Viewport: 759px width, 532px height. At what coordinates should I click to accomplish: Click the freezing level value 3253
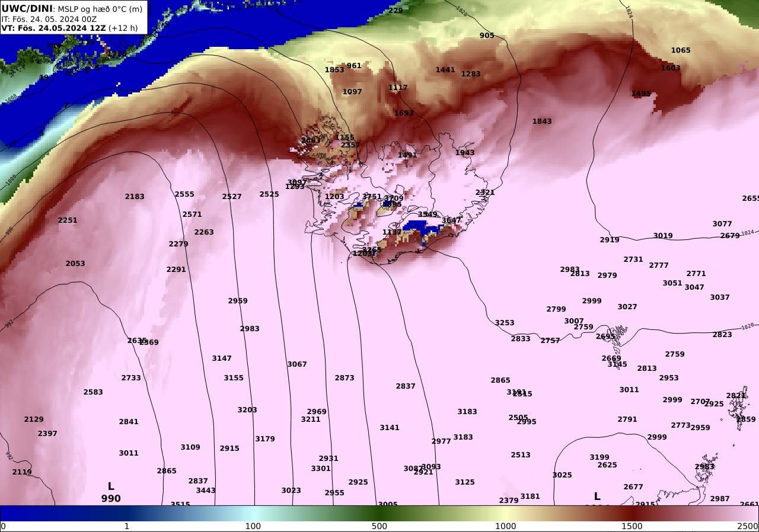505,323
